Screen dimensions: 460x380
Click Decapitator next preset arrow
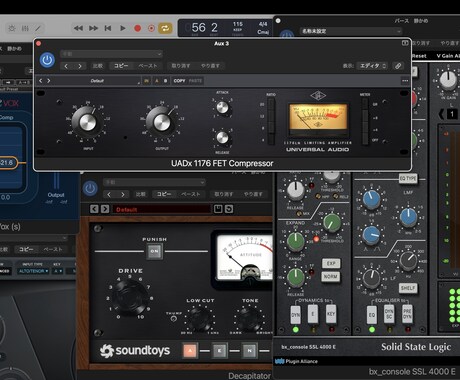click(105, 209)
